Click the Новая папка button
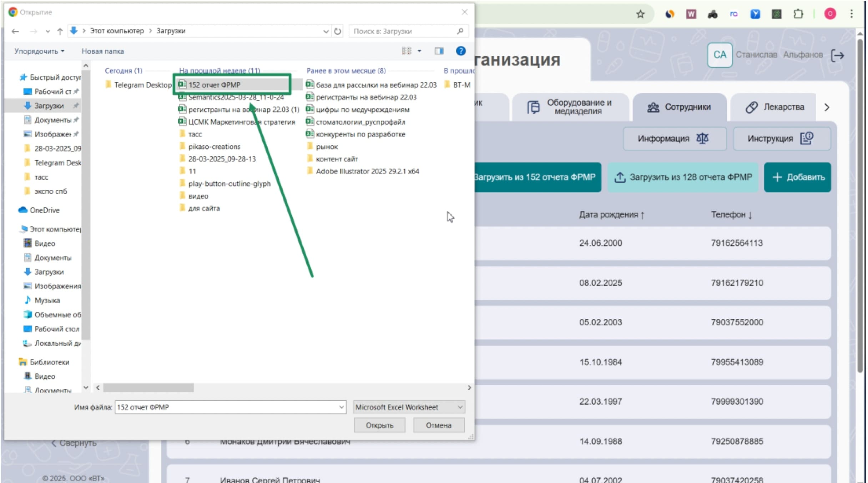The height and width of the screenshot is (483, 868). tap(103, 51)
